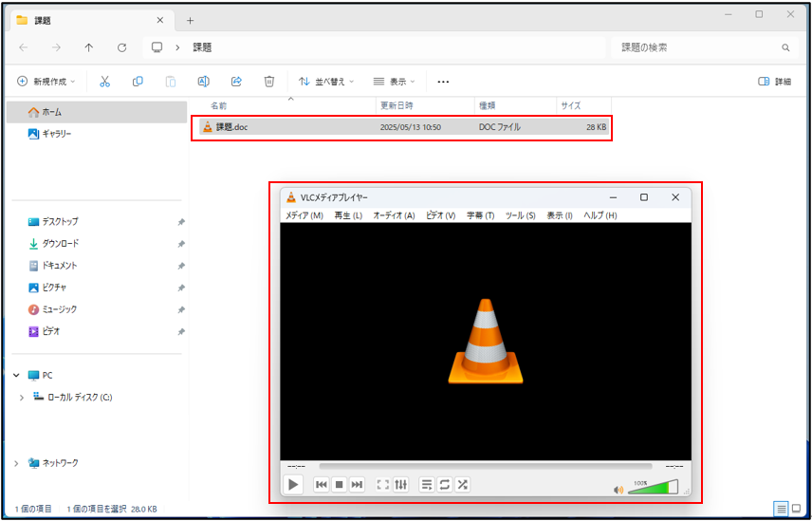Screen dimensions: 812x521
Task: Click the share icon in toolbar
Action: (x=236, y=82)
